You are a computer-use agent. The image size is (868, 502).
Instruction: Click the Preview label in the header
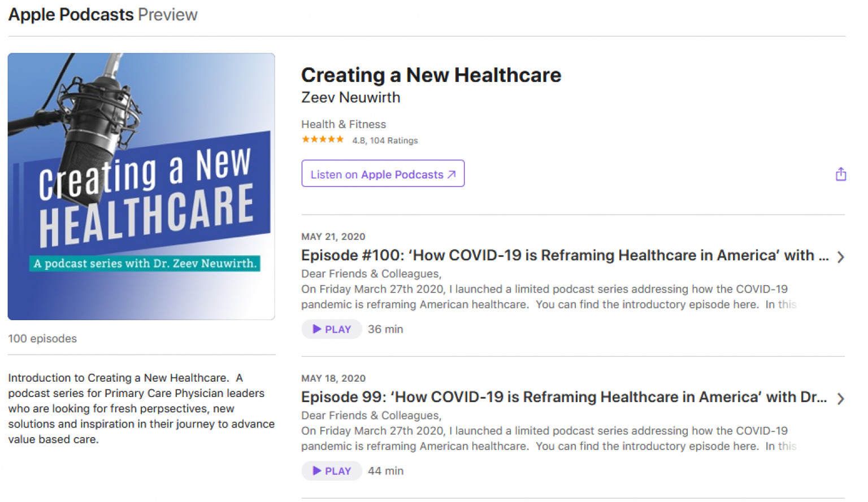point(167,14)
